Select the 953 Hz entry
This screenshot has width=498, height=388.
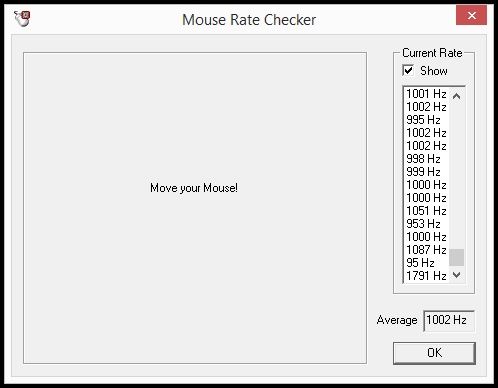(426, 224)
